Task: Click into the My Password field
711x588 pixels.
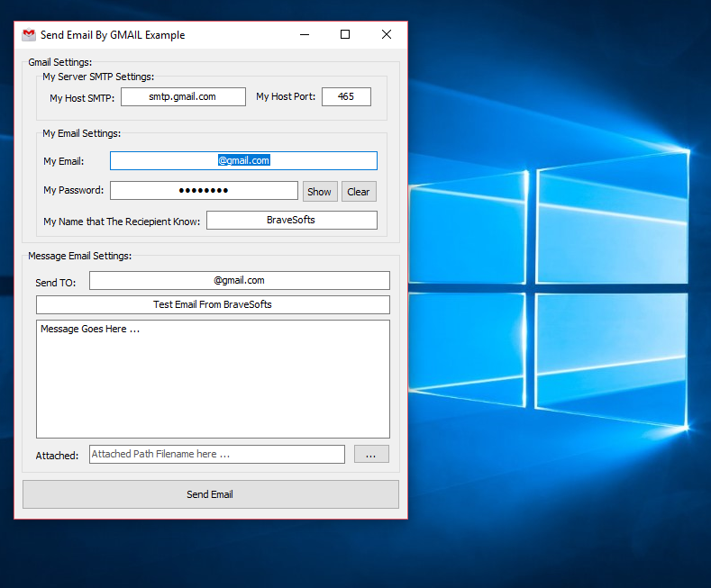Action: click(204, 191)
